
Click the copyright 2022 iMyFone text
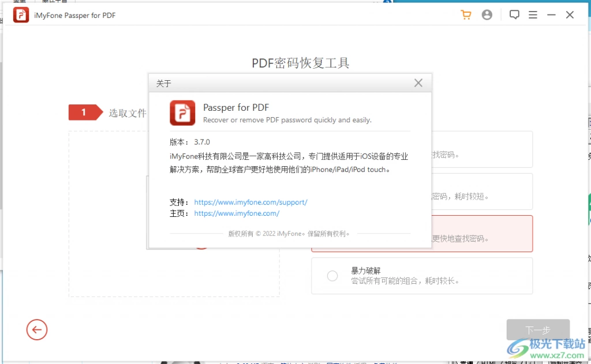point(289,234)
